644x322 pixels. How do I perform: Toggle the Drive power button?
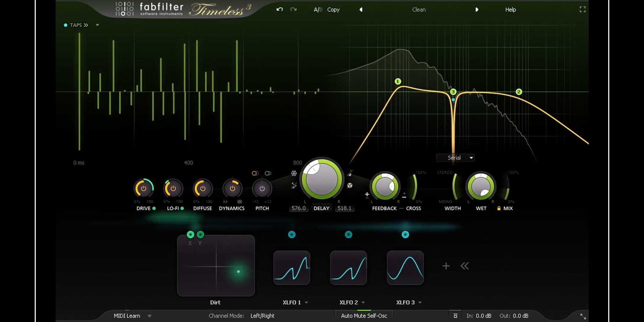pyautogui.click(x=143, y=188)
